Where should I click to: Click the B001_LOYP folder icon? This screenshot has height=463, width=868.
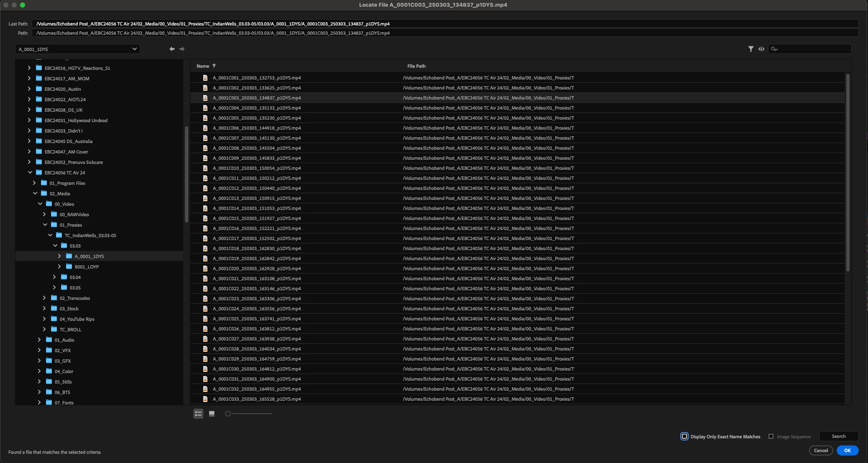[69, 266]
